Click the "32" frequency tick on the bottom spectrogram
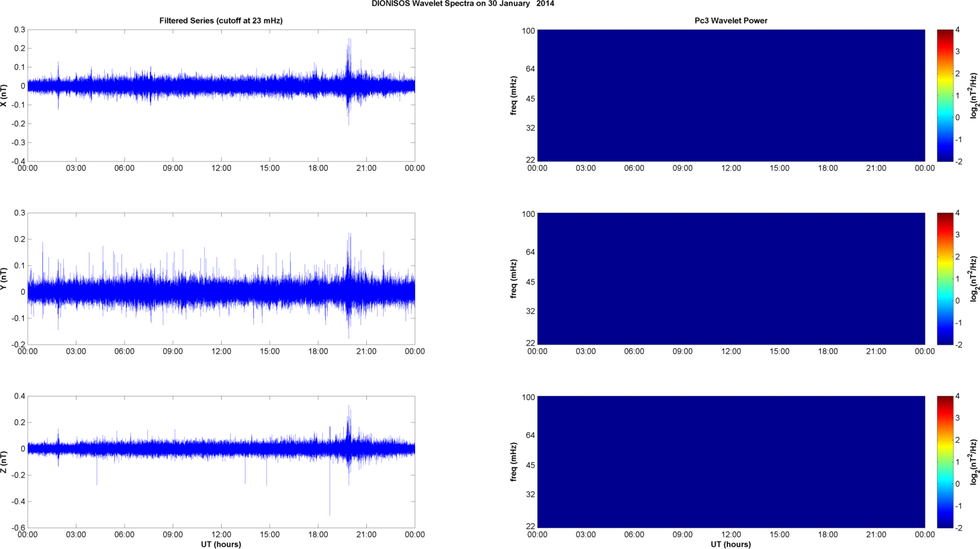The height and width of the screenshot is (549, 980). pos(530,494)
